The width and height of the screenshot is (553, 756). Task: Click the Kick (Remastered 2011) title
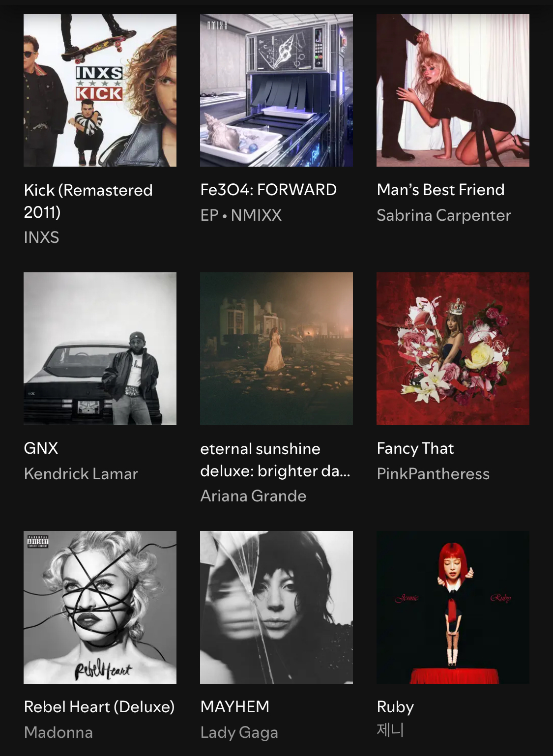click(x=88, y=201)
